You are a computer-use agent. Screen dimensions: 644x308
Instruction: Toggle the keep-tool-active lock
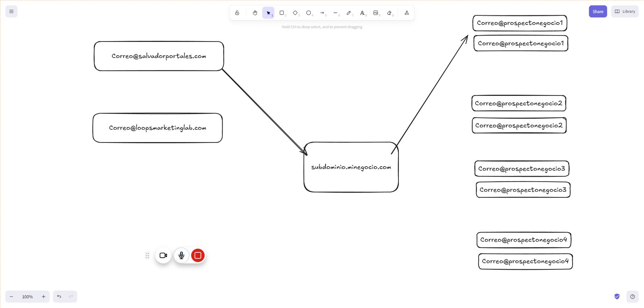coord(237,13)
